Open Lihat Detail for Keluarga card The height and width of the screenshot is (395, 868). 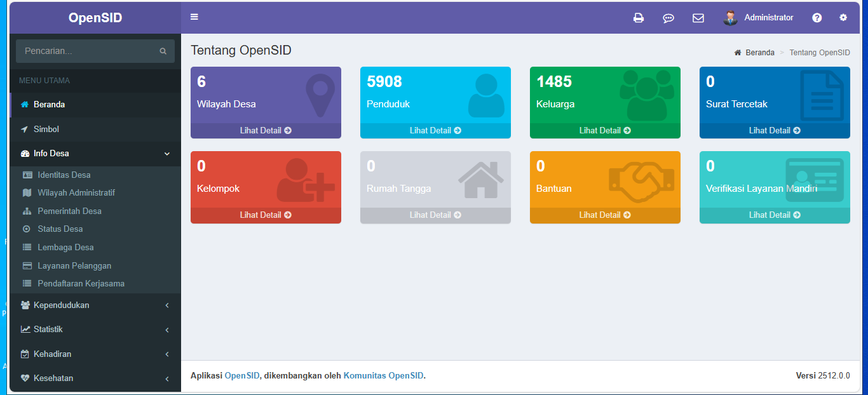[605, 131]
